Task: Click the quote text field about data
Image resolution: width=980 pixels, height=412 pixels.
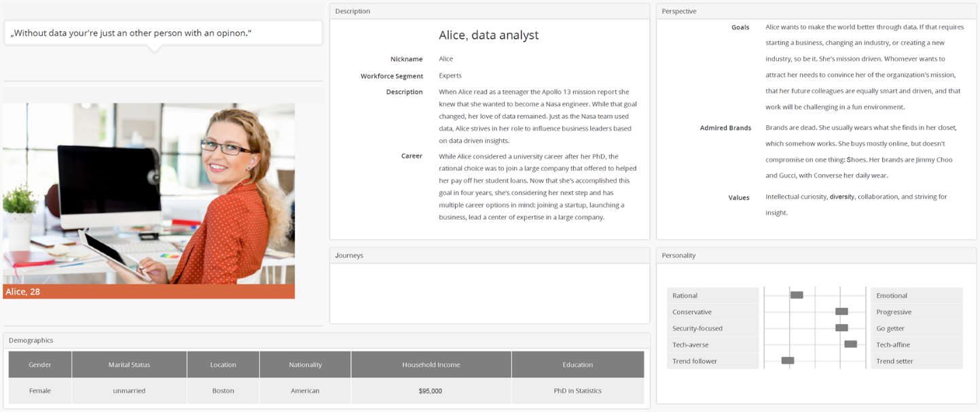Action: 163,33
